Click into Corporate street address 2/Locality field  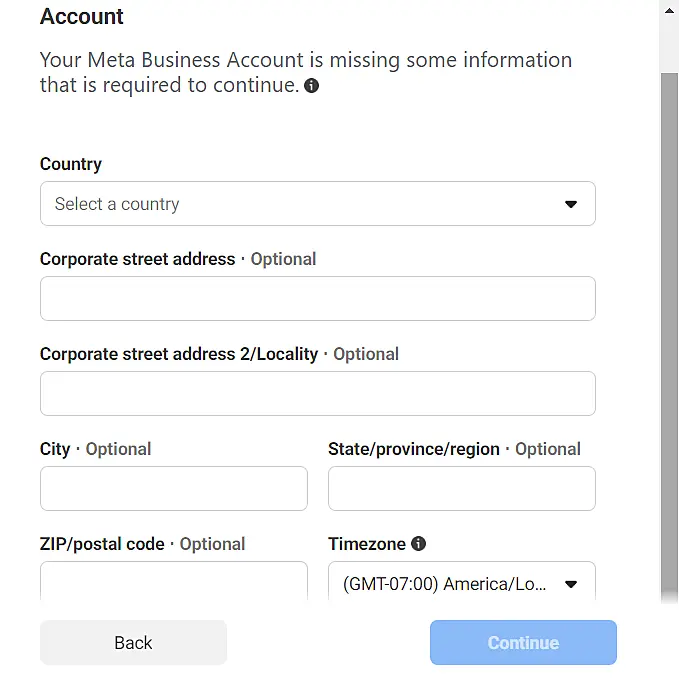(317, 394)
